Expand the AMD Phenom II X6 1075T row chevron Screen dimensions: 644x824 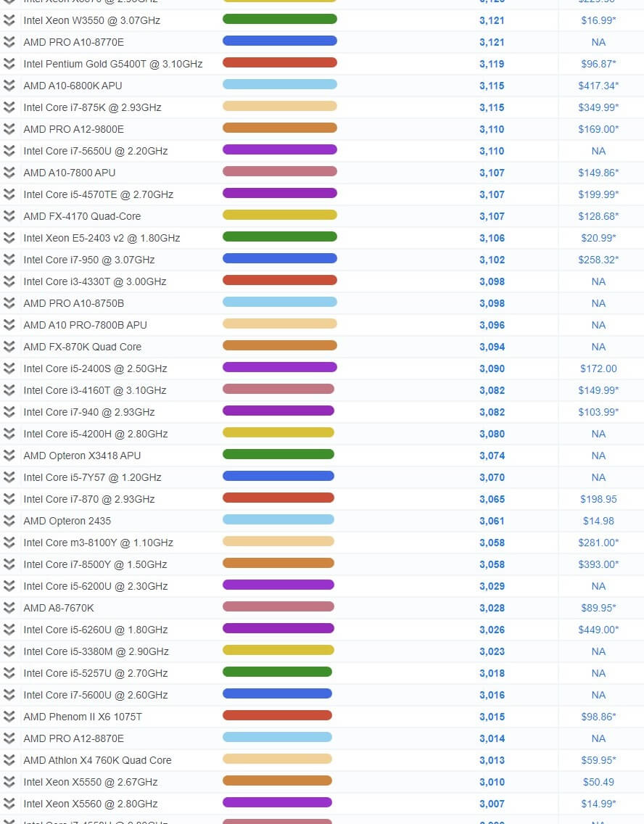(9, 717)
